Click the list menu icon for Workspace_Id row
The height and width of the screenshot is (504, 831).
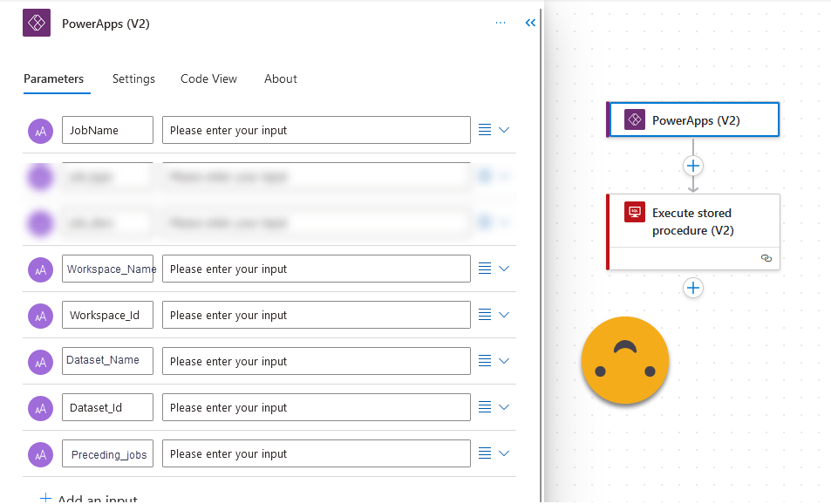(x=485, y=315)
